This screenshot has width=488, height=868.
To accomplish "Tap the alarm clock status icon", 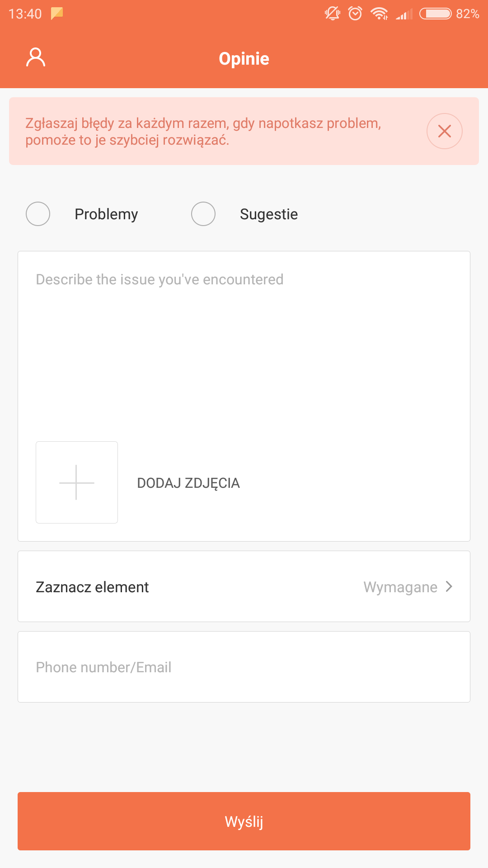I will coord(355,14).
